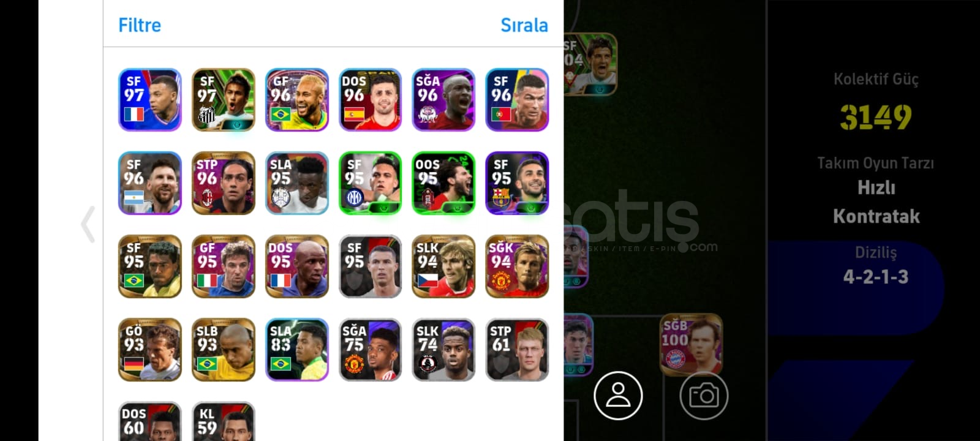This screenshot has width=980, height=441.
Task: Select SF 95 Barcelona player card
Action: coord(517,183)
